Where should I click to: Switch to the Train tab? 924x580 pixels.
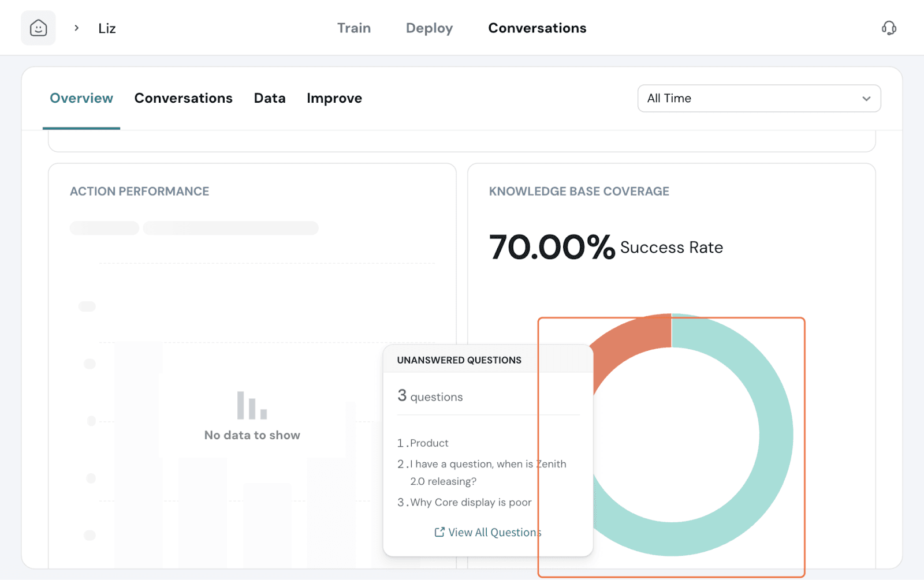tap(353, 28)
